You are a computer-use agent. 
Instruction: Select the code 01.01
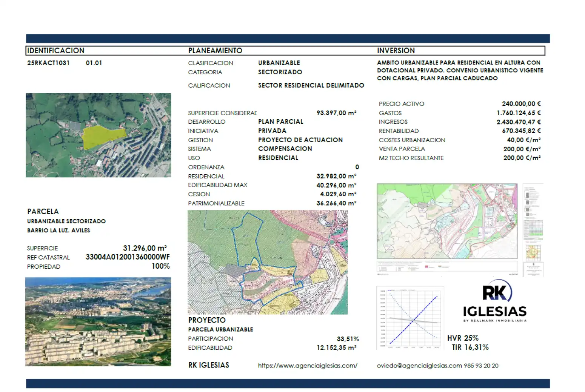pyautogui.click(x=94, y=63)
